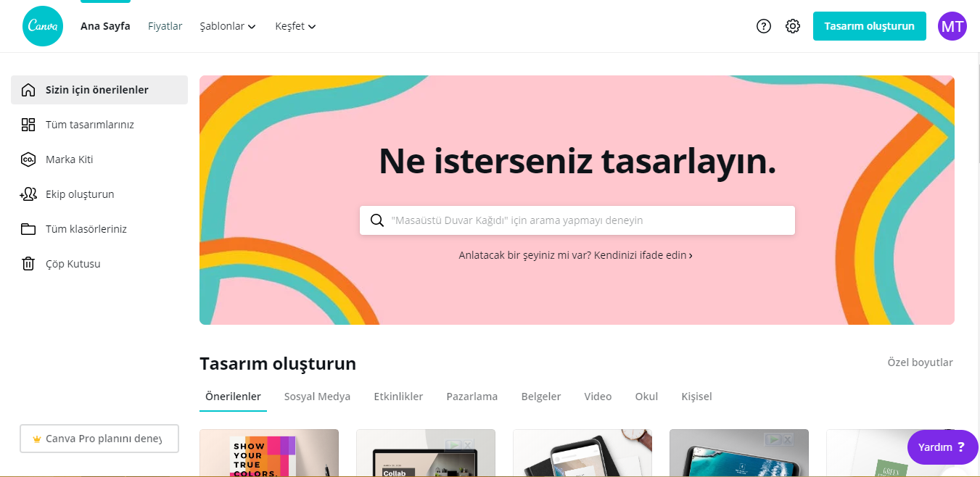
Task: Click the Ekip oluşturun people icon
Action: (x=28, y=194)
